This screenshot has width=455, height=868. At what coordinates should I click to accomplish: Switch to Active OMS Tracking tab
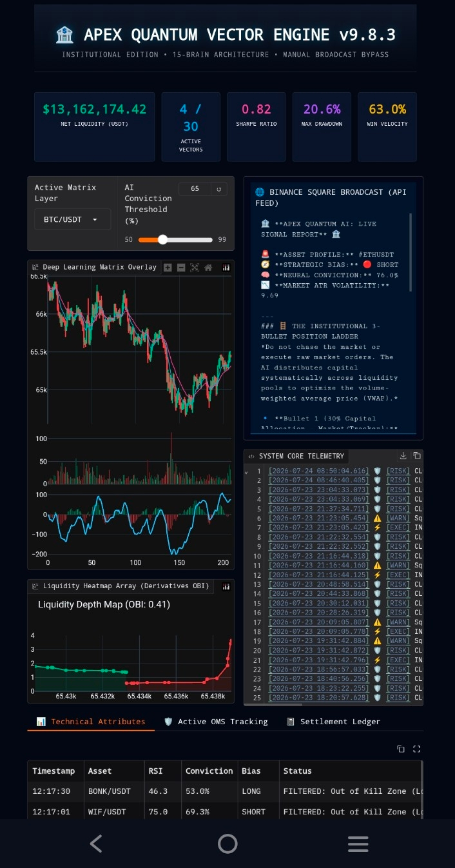click(216, 722)
